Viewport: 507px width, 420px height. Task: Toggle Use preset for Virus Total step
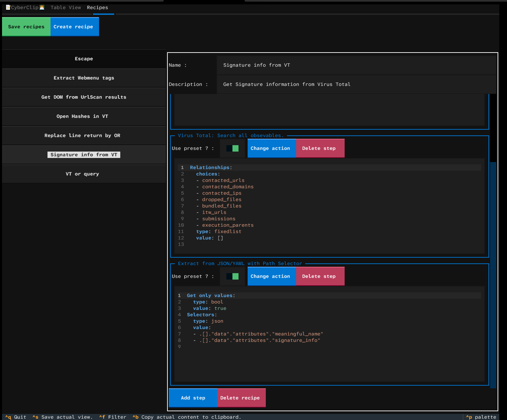(x=232, y=148)
